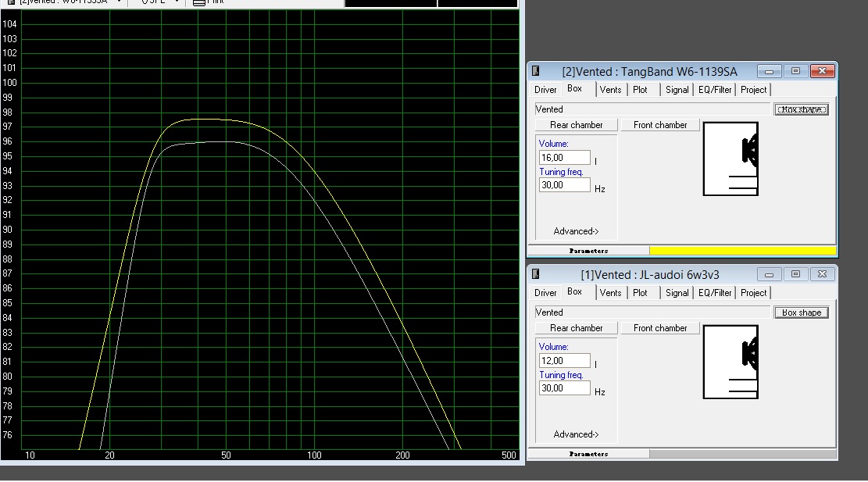Click the TangBand vented box diagram
868x482 pixels.
(730, 159)
